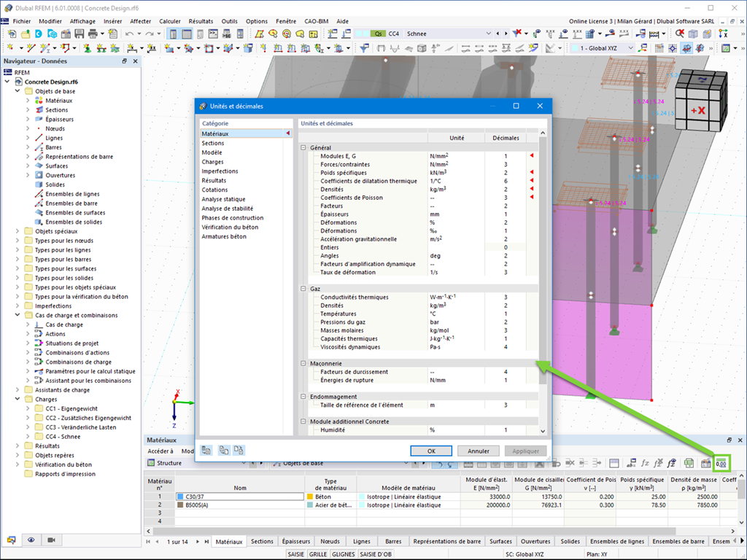Click the OK button
Viewport: 747px width, 560px height.
[431, 451]
